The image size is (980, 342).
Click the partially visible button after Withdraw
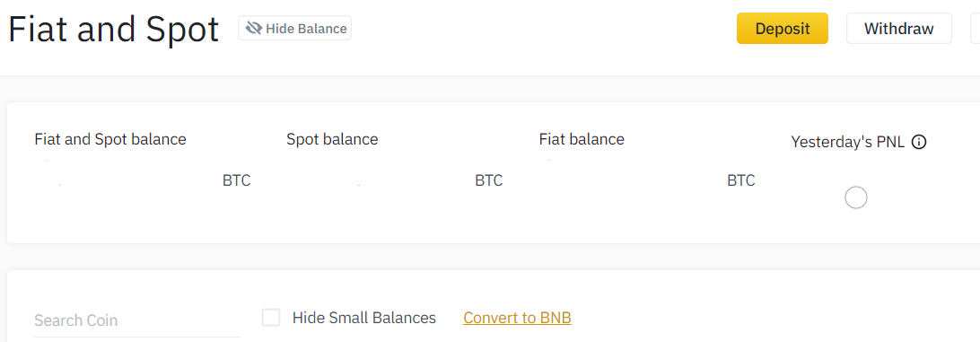[x=976, y=29]
